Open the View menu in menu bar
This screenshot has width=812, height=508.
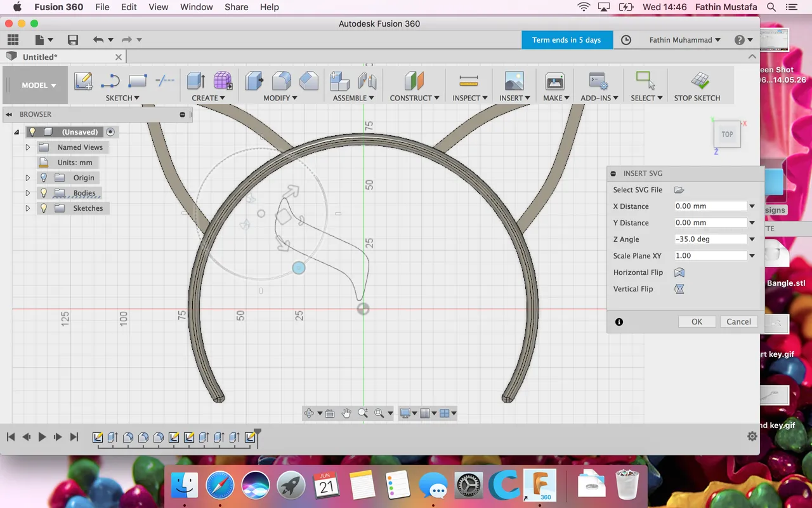[x=159, y=7]
